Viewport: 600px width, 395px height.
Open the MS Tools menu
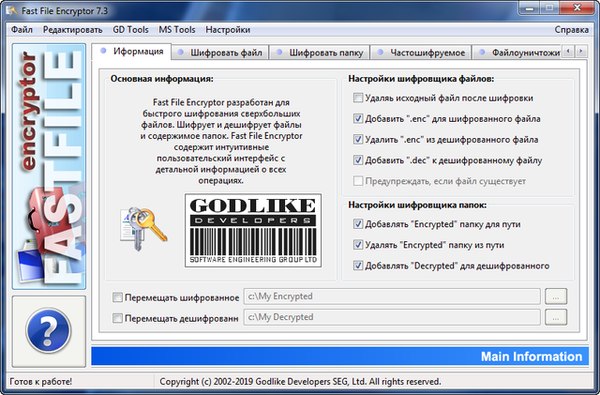coord(177,29)
